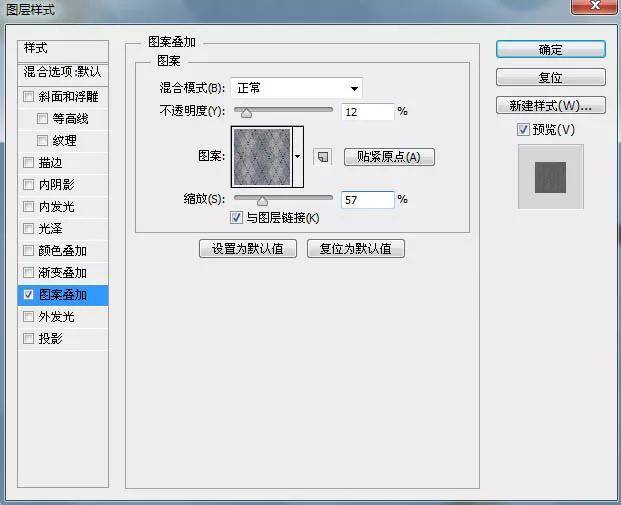This screenshot has width=621, height=505.
Task: Click 设置为默认值 button
Action: pos(247,249)
